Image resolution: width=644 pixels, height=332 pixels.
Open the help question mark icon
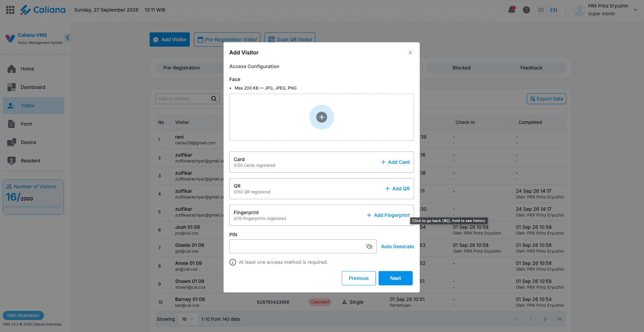[x=526, y=10]
